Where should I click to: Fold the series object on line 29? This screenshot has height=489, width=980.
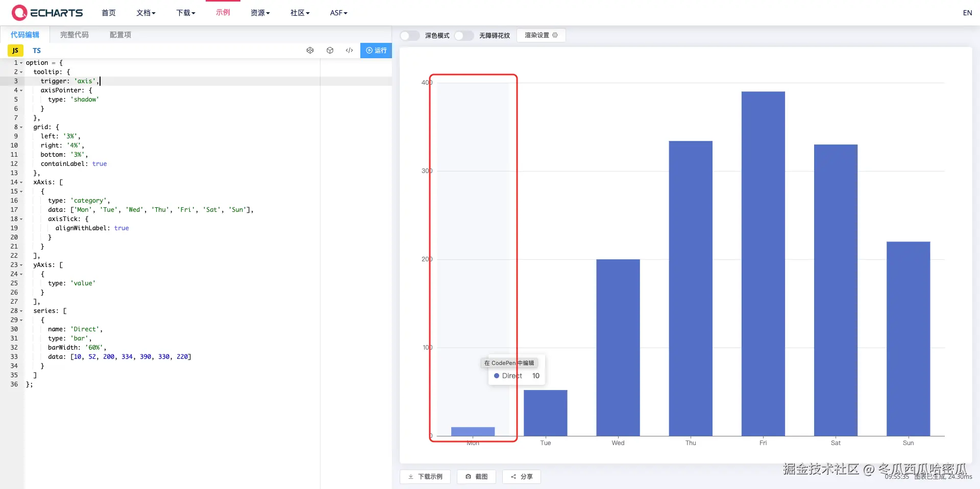[21, 320]
